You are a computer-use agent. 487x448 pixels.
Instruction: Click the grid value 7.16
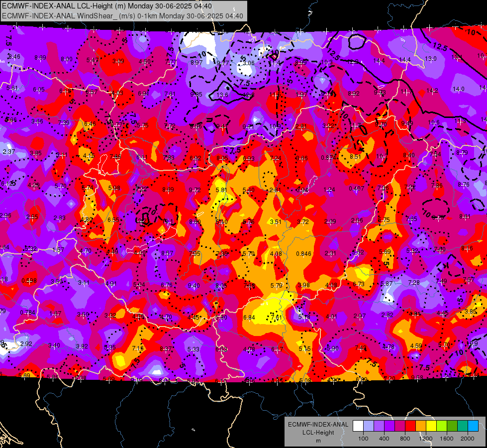click(x=138, y=348)
